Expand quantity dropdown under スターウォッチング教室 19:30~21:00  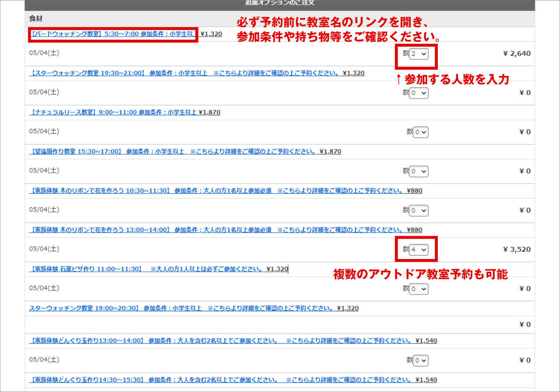click(x=419, y=93)
